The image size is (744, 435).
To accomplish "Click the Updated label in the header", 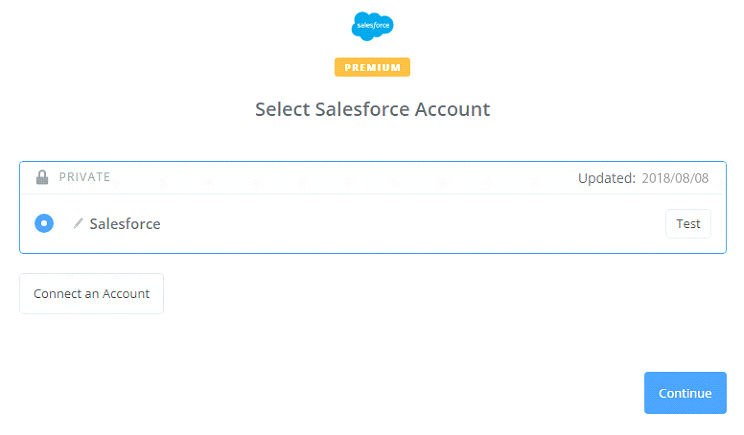I will [606, 178].
